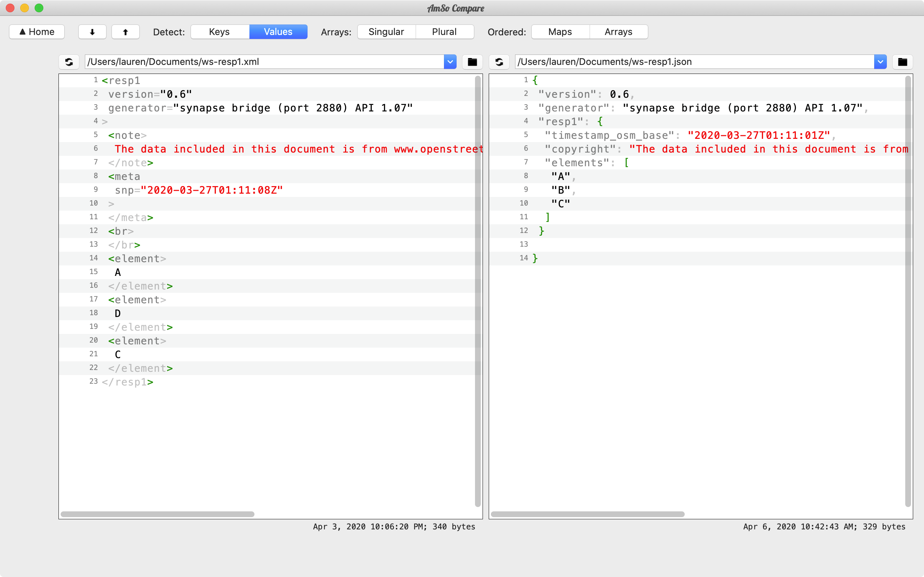This screenshot has width=924, height=577.
Task: Reload the right JSON file
Action: (x=499, y=62)
